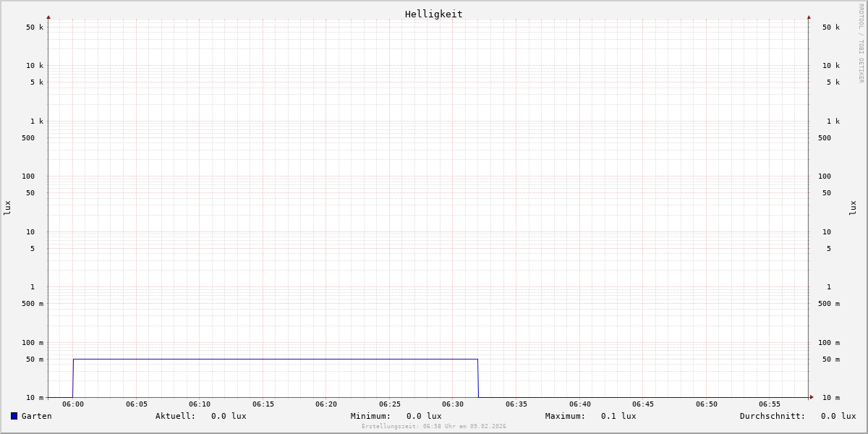
Task: Click the left axis 100 m label
Action: pyautogui.click(x=33, y=343)
